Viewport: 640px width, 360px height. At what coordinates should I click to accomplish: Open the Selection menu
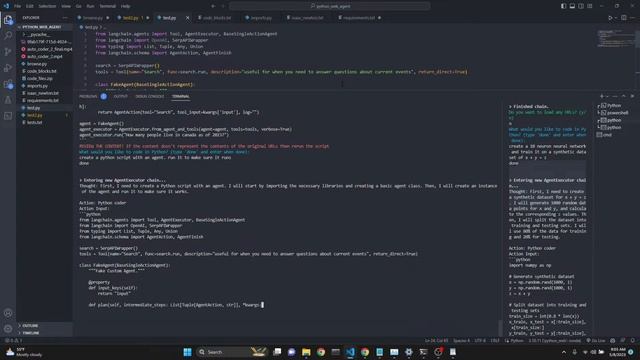(47, 6)
